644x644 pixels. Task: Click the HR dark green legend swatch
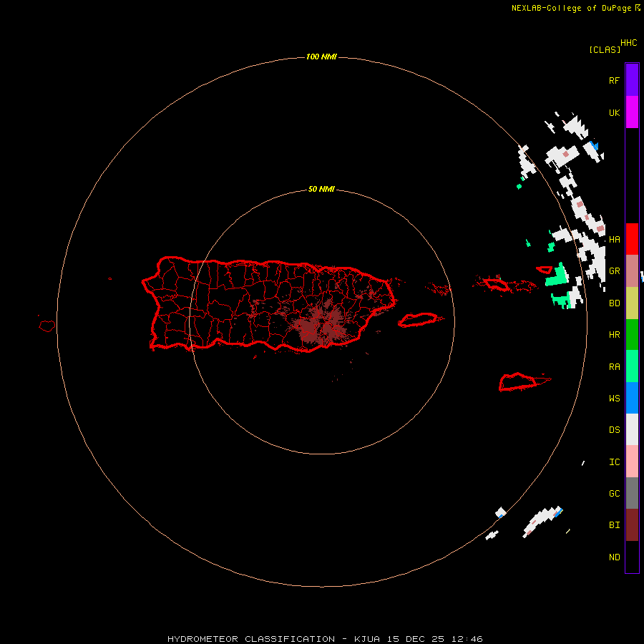tap(632, 335)
